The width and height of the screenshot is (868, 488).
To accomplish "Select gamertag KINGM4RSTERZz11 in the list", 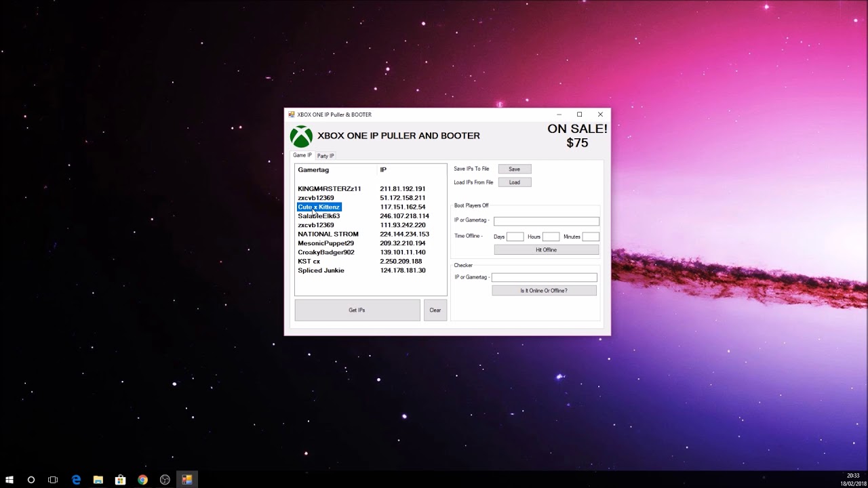I will (x=330, y=189).
